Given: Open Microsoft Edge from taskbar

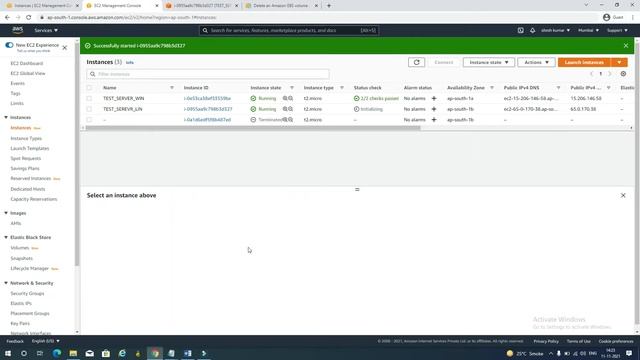Looking at the screenshot, I should click(x=57, y=353).
